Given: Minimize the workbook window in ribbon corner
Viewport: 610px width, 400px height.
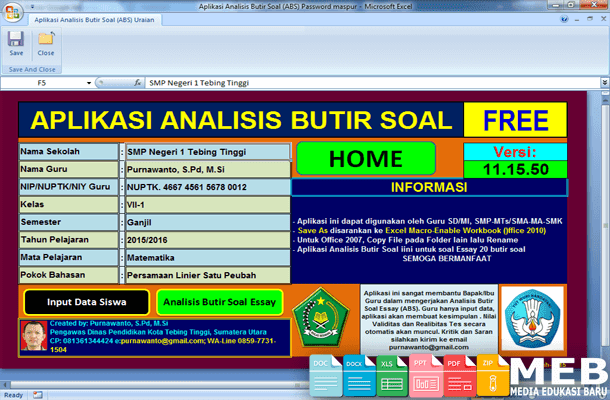Looking at the screenshot, I should 577,19.
